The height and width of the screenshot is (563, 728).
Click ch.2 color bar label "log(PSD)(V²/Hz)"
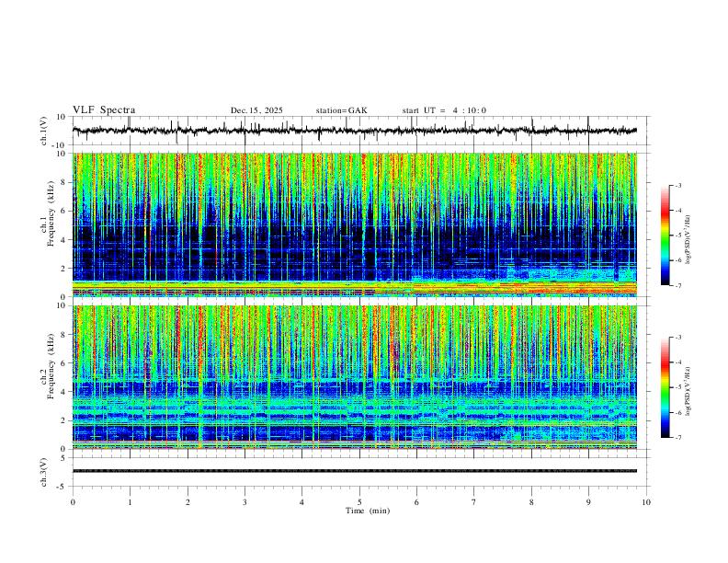688,391
